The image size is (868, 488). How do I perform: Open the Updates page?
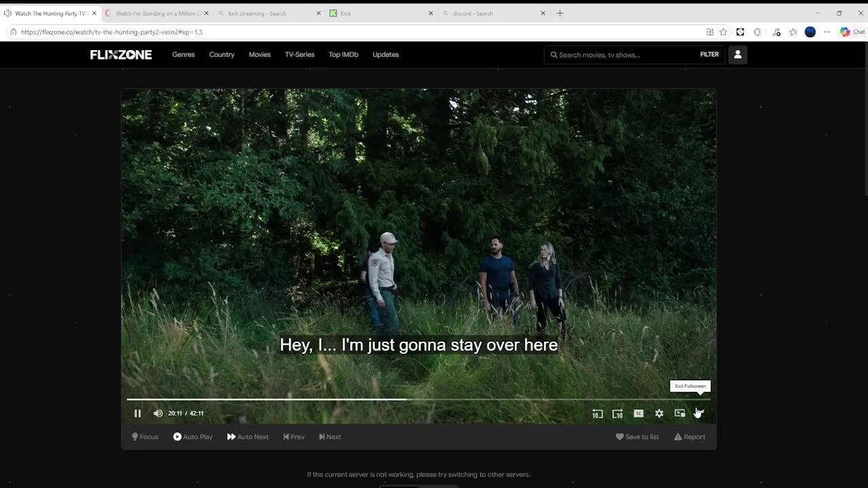click(x=386, y=55)
